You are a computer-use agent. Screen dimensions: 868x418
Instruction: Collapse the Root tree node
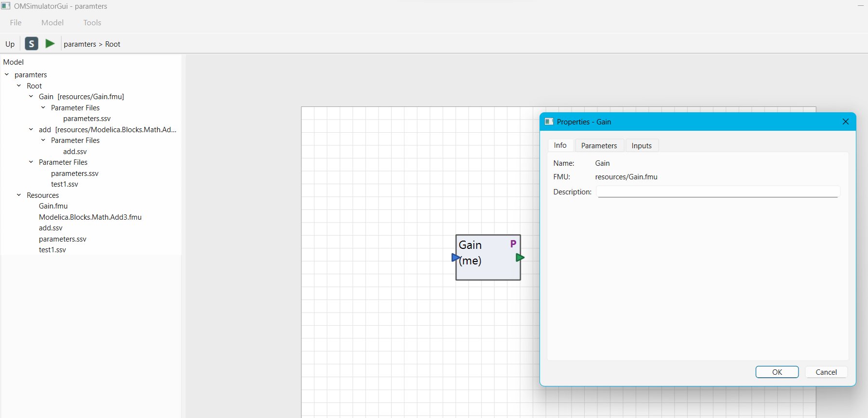coord(19,86)
